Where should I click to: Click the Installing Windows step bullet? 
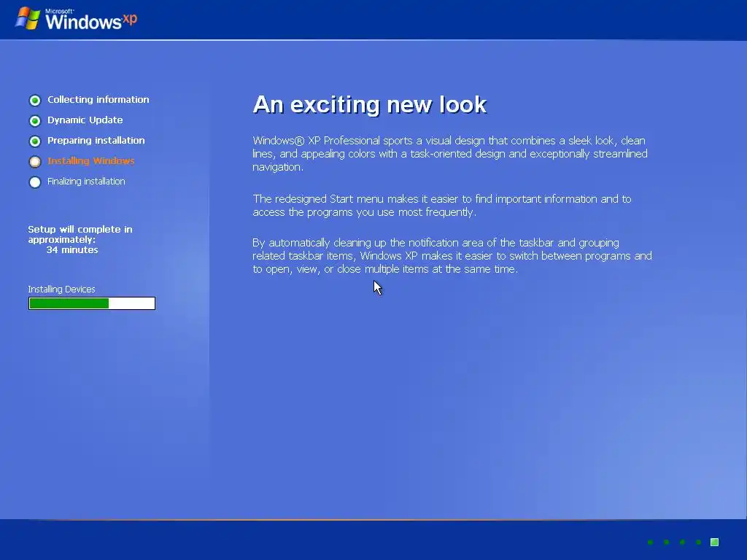(x=35, y=161)
